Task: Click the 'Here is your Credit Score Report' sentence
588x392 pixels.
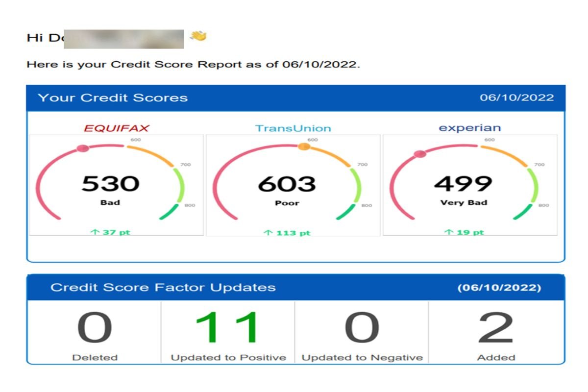Action: pos(193,64)
